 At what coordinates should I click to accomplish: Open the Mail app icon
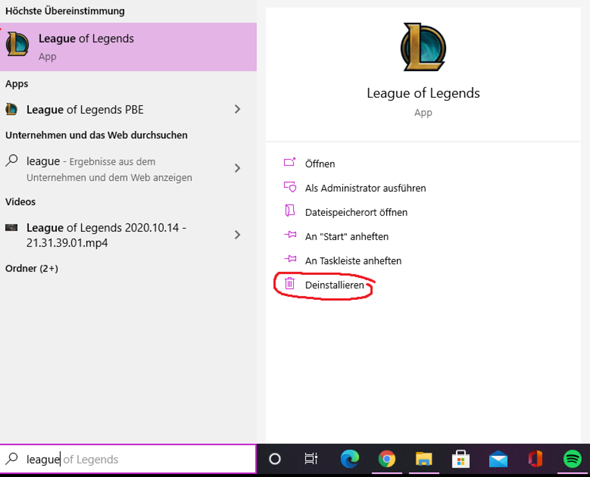(498, 459)
